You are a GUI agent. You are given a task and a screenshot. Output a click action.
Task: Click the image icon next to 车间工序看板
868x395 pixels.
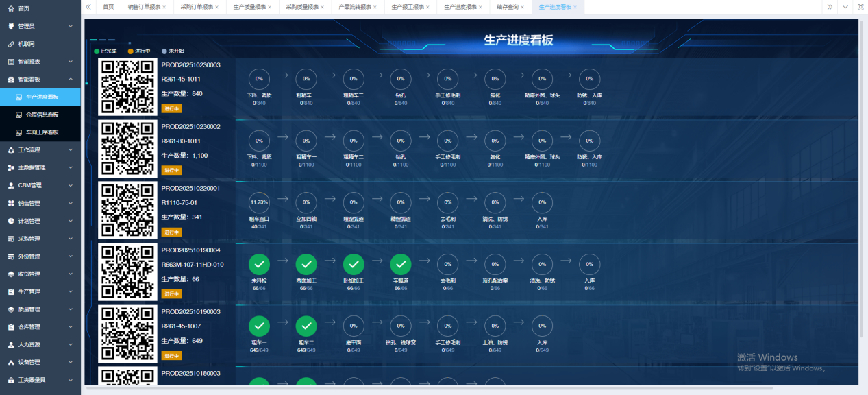19,132
